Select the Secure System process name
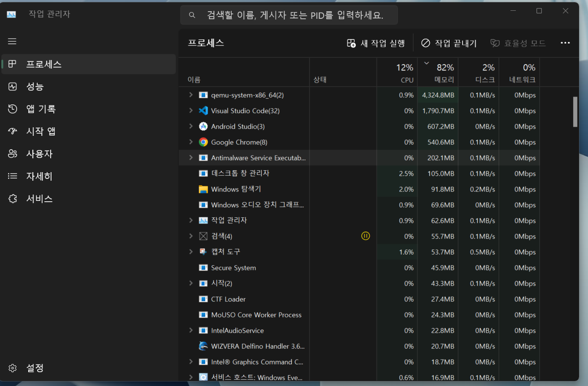The height and width of the screenshot is (386, 588). click(233, 268)
